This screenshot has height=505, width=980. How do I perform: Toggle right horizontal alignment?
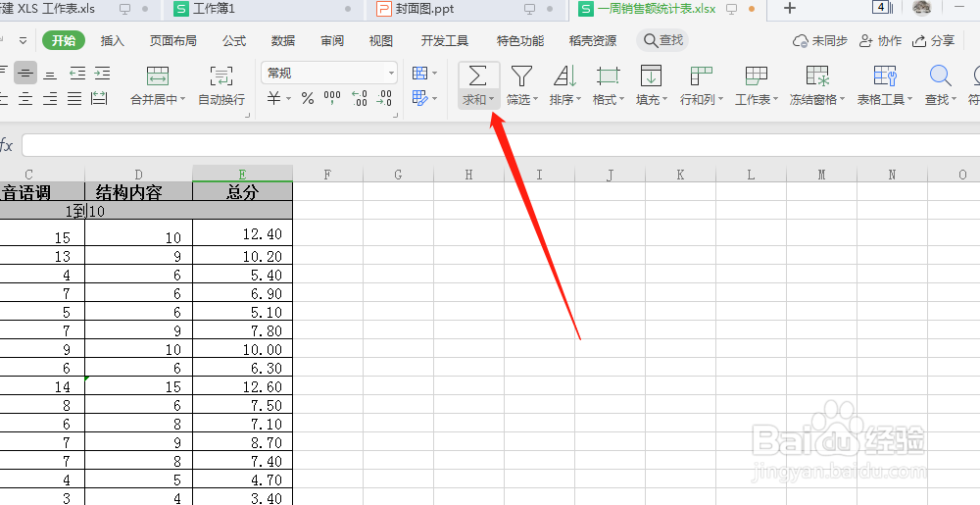click(50, 98)
